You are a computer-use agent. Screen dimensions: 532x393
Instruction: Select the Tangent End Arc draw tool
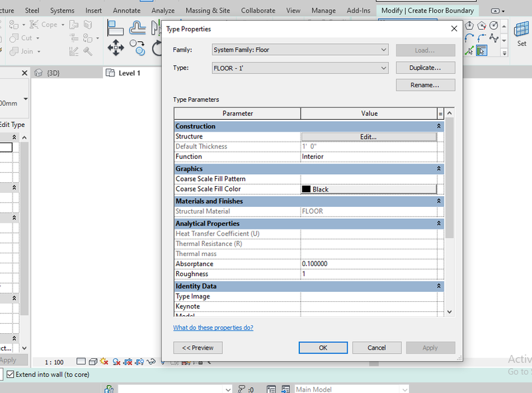(x=481, y=39)
